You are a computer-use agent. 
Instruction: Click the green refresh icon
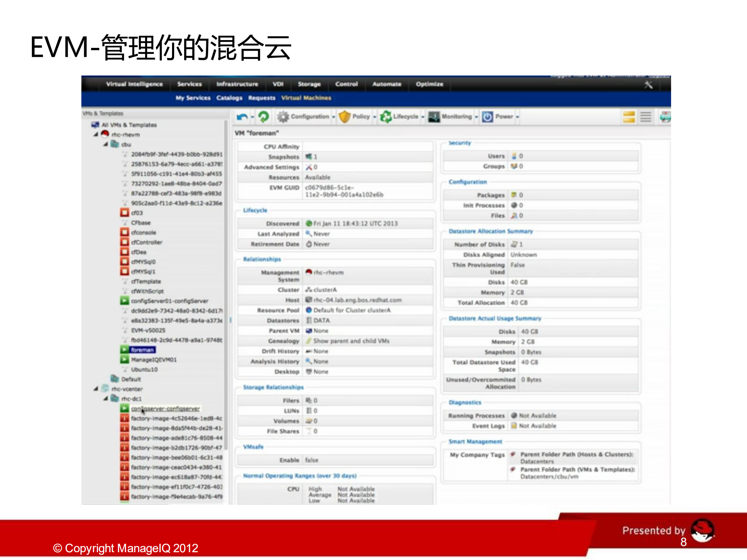[x=264, y=116]
